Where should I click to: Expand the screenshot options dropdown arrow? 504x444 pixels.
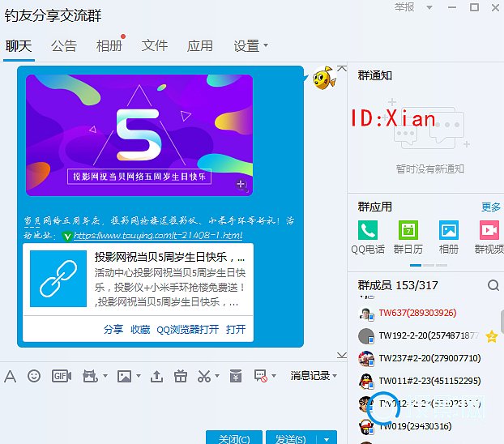217,375
